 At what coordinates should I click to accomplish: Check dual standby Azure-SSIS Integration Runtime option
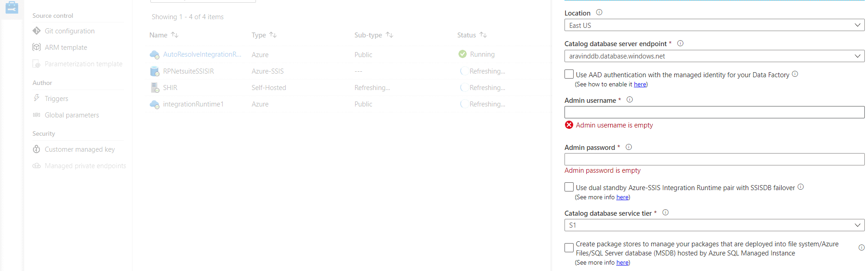point(569,187)
